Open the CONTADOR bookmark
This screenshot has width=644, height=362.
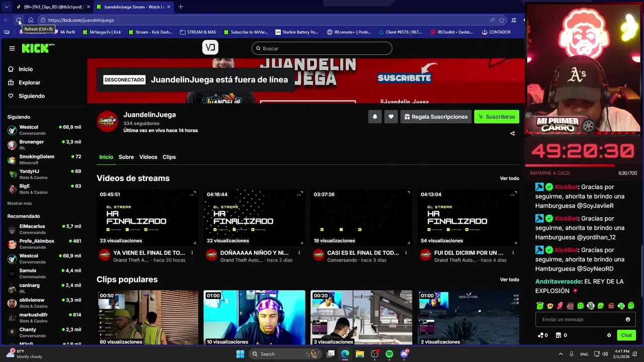pos(496,32)
